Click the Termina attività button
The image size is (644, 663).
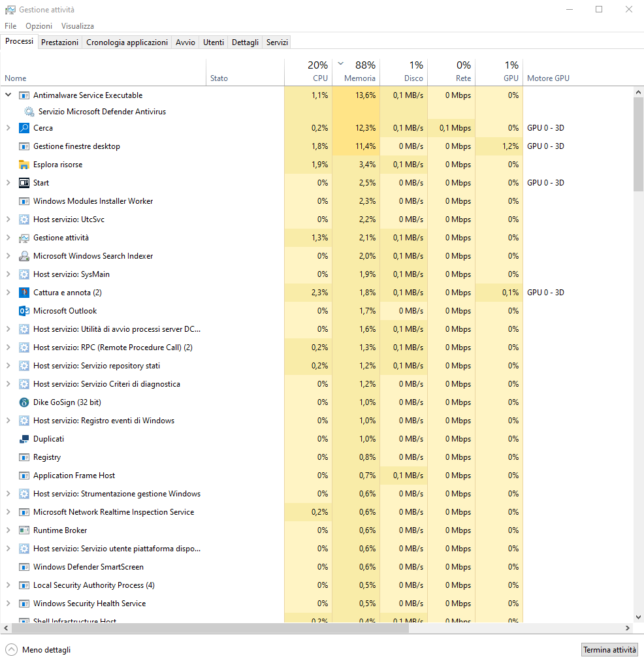[x=610, y=649]
